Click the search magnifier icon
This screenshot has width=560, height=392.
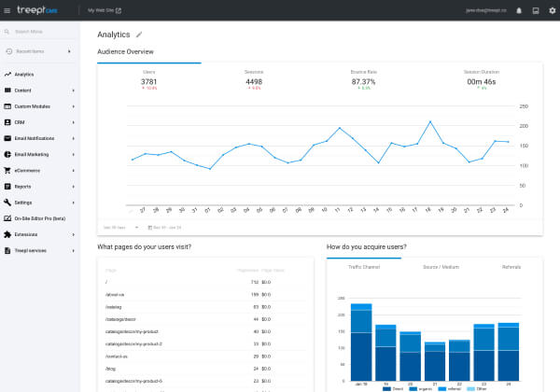(x=7, y=32)
